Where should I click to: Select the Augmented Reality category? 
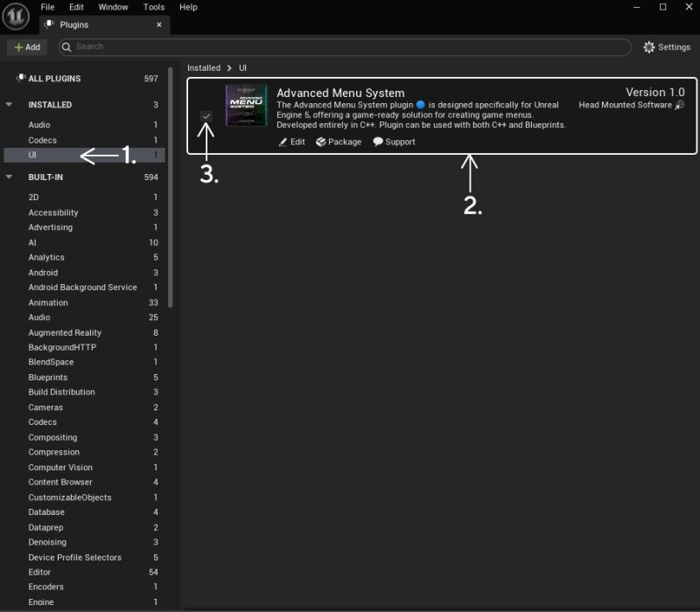coord(84,332)
